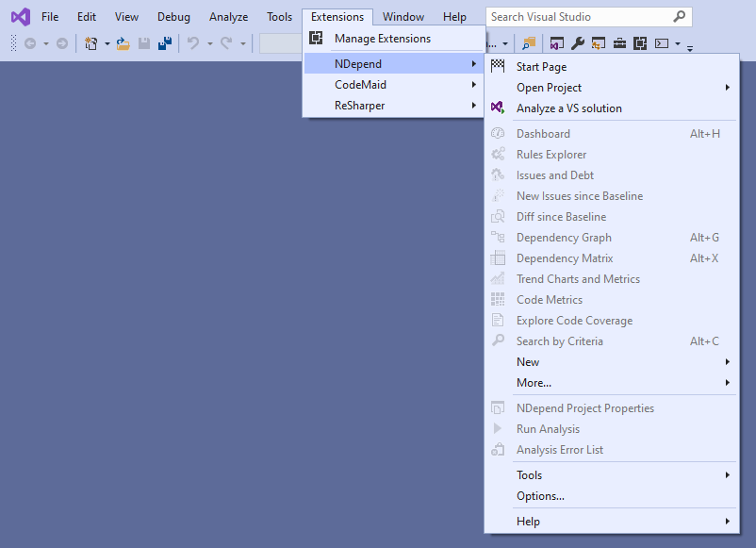Focus the Search Visual Studio box
This screenshot has height=548, width=756.
coord(589,17)
